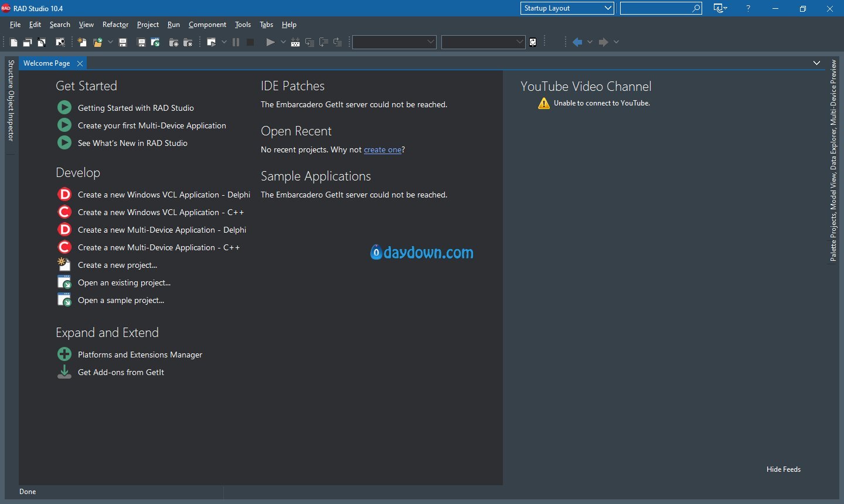Click 'See What's New in RAD Studio'
The width and height of the screenshot is (844, 504).
132,143
